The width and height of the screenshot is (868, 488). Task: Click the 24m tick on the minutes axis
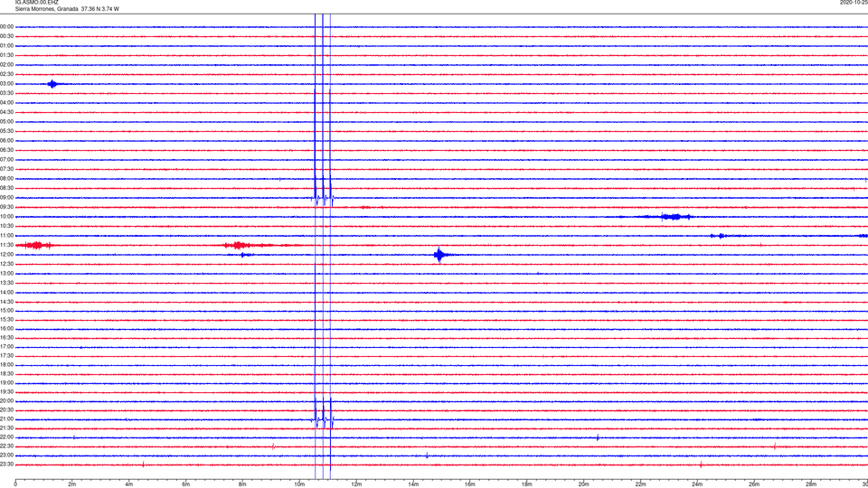(697, 484)
